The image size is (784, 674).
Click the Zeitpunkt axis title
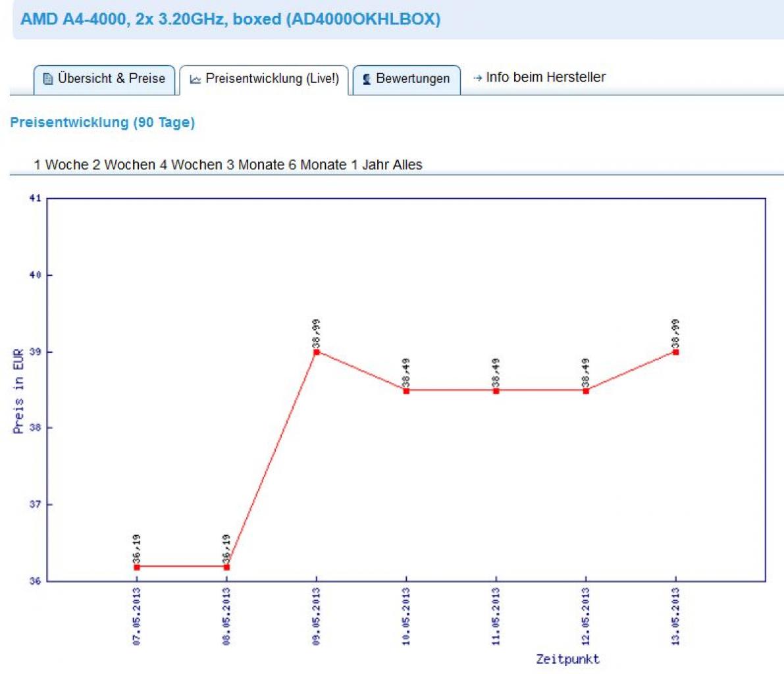568,659
